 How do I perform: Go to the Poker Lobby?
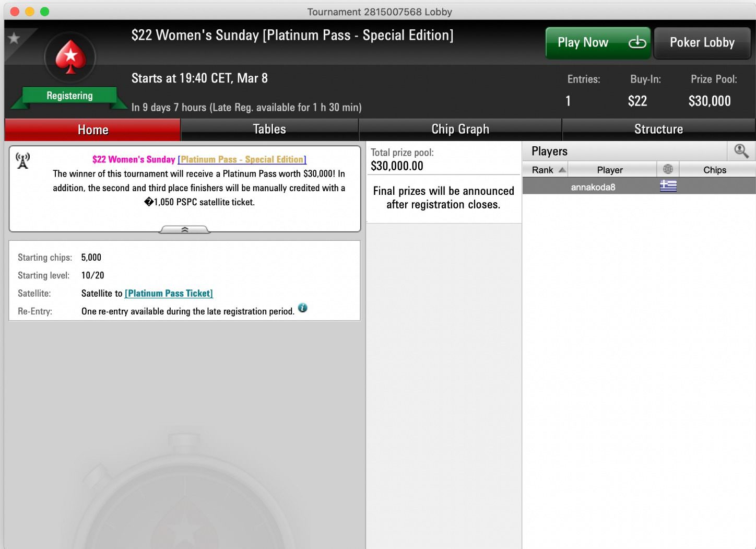702,43
